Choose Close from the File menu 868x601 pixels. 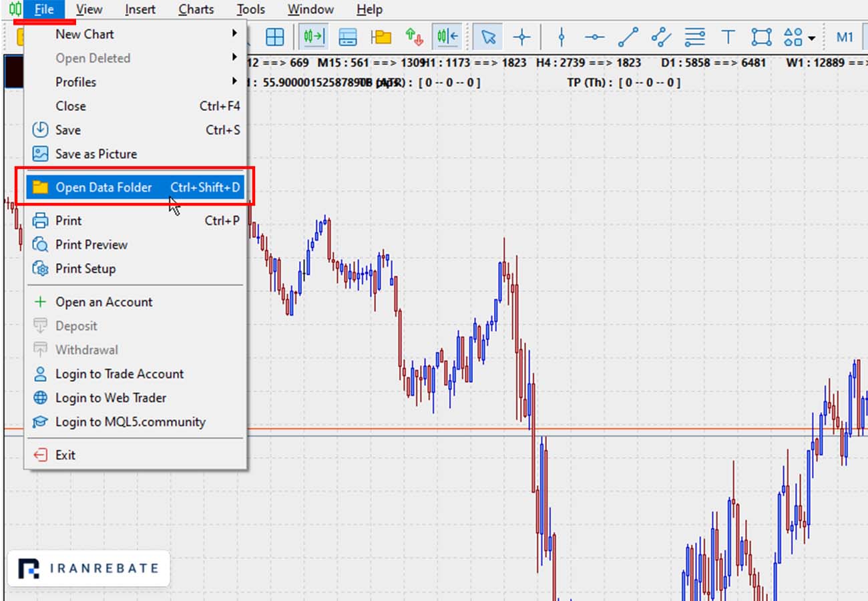point(136,106)
